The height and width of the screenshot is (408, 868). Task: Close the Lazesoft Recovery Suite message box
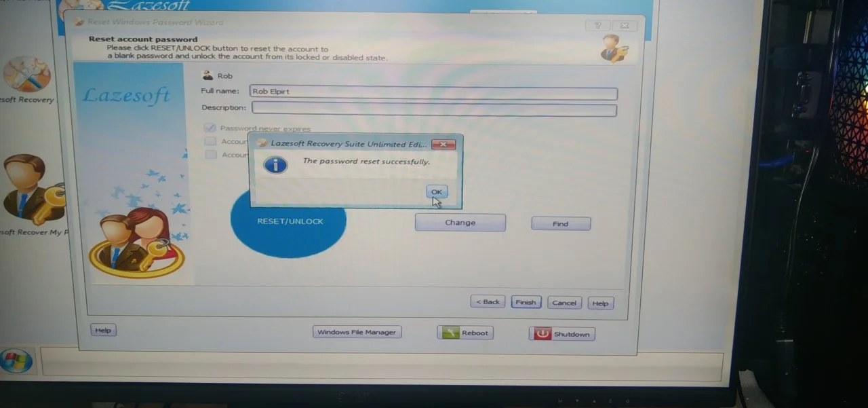pyautogui.click(x=443, y=144)
